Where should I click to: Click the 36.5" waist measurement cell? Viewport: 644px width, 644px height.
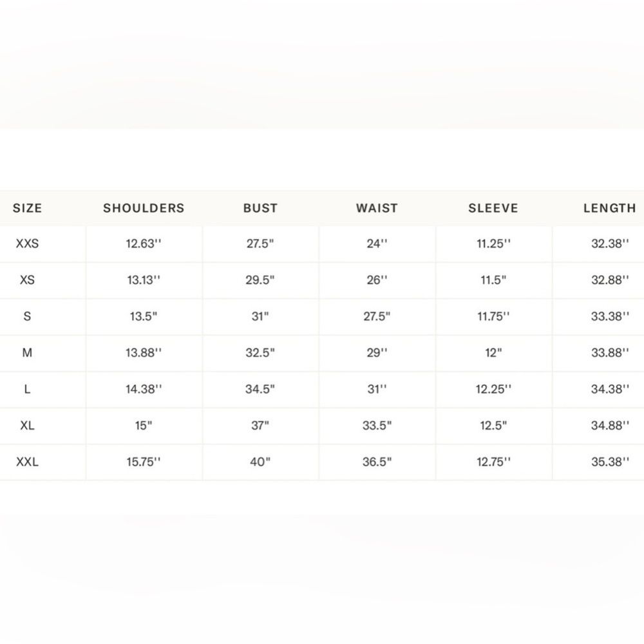[377, 462]
